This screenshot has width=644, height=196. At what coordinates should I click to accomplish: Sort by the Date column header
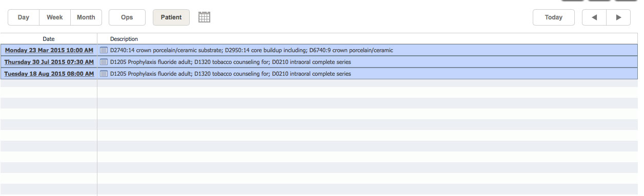(x=49, y=39)
